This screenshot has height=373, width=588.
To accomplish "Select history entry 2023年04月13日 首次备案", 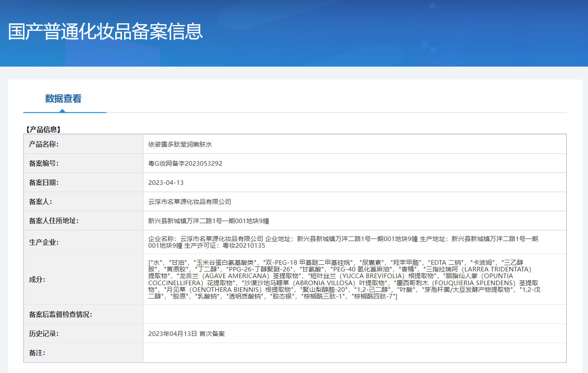I will (x=186, y=334).
